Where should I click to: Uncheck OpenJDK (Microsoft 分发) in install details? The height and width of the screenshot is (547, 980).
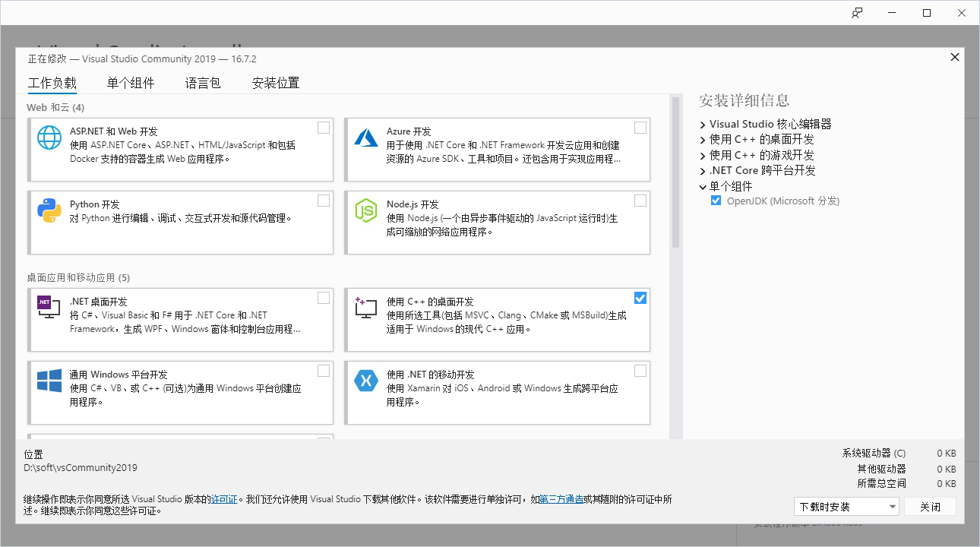click(x=715, y=201)
